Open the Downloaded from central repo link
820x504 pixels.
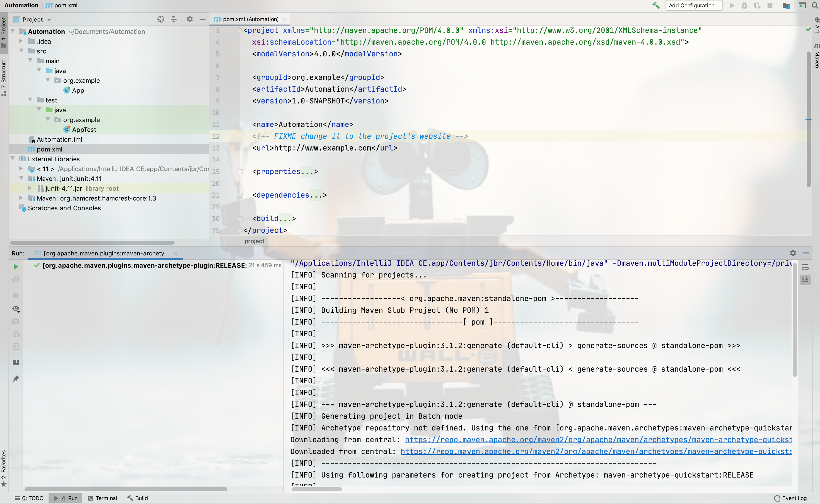pyautogui.click(x=596, y=451)
